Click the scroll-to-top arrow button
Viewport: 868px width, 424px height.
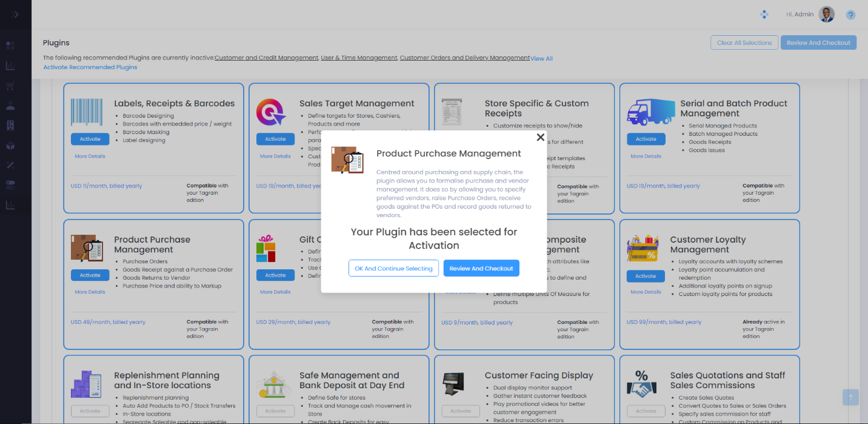pos(850,397)
